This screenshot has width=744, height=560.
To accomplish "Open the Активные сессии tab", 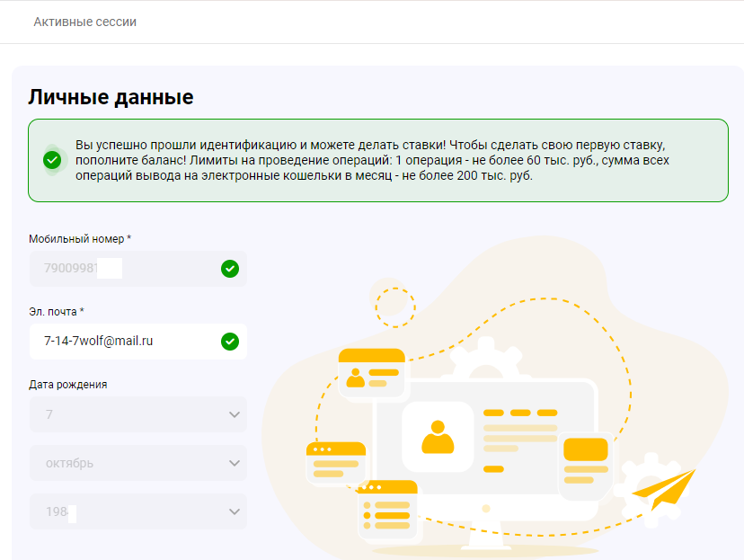I will point(85,22).
